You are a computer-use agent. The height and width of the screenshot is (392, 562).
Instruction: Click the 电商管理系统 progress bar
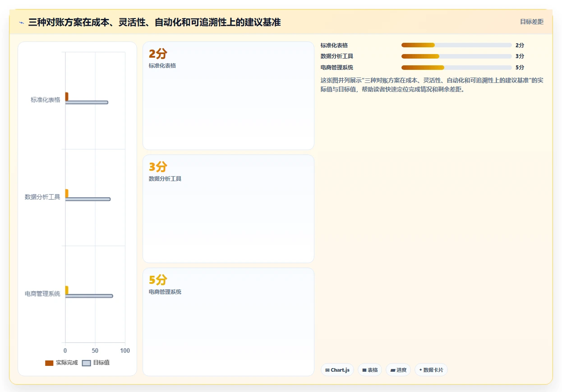[456, 68]
